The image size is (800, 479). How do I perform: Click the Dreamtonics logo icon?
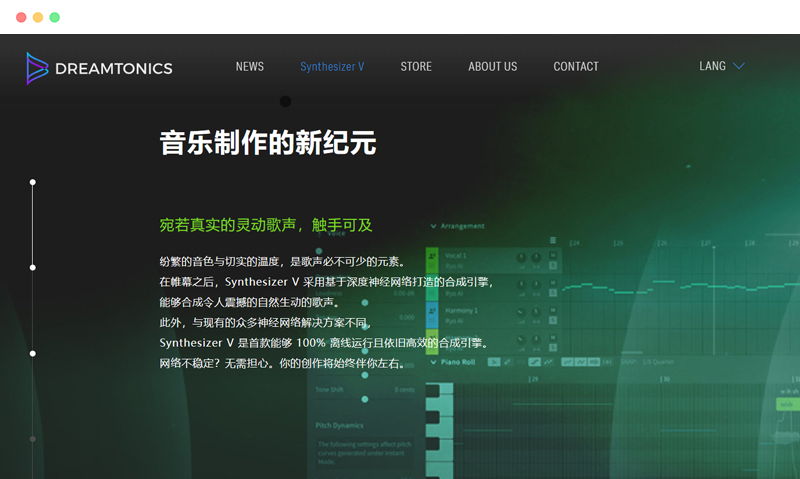pyautogui.click(x=37, y=68)
